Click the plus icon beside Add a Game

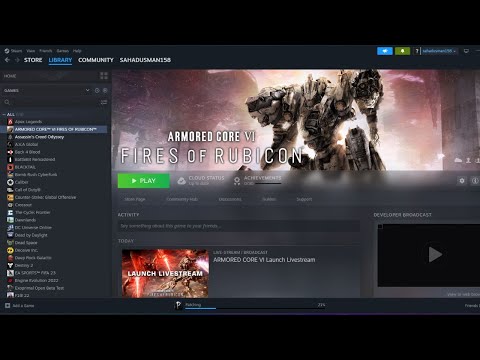coord(7,305)
